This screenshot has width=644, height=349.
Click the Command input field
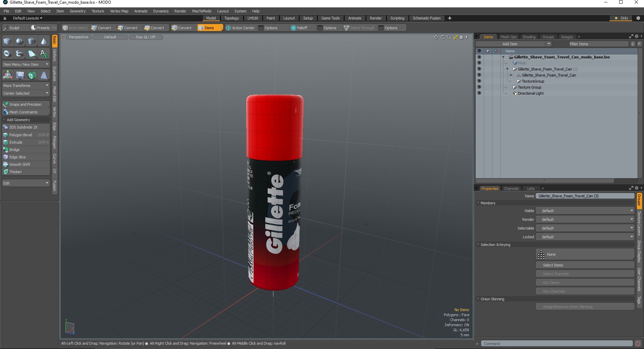[557, 344]
